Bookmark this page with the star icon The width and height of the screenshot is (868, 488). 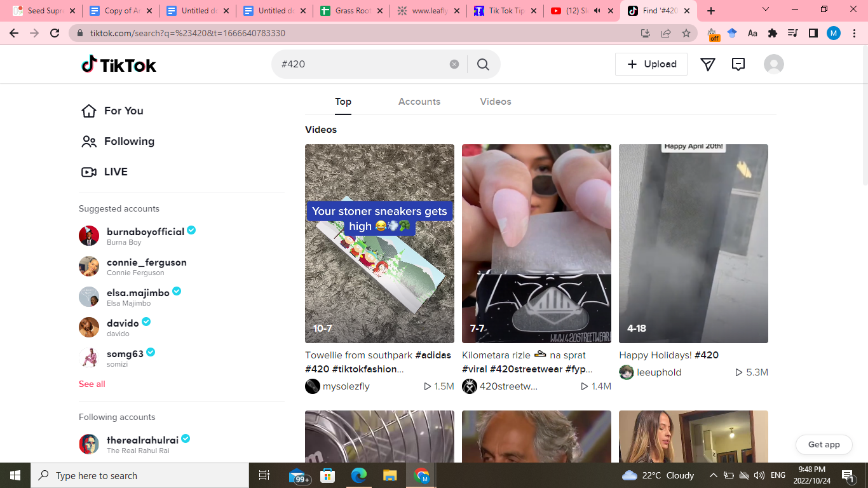point(686,33)
